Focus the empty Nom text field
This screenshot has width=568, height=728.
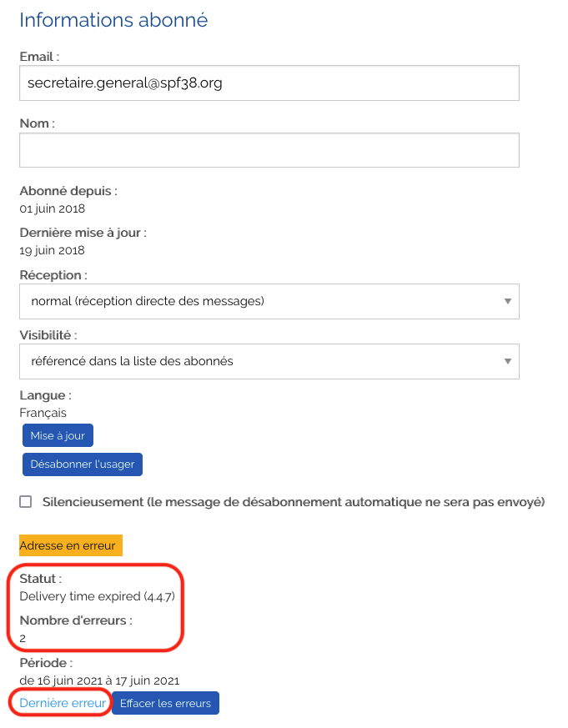coord(269,150)
